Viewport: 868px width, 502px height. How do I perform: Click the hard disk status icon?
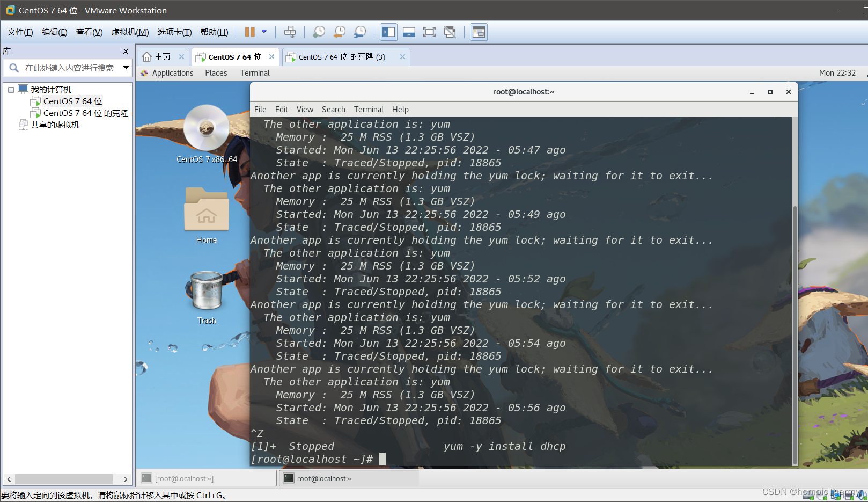808,496
